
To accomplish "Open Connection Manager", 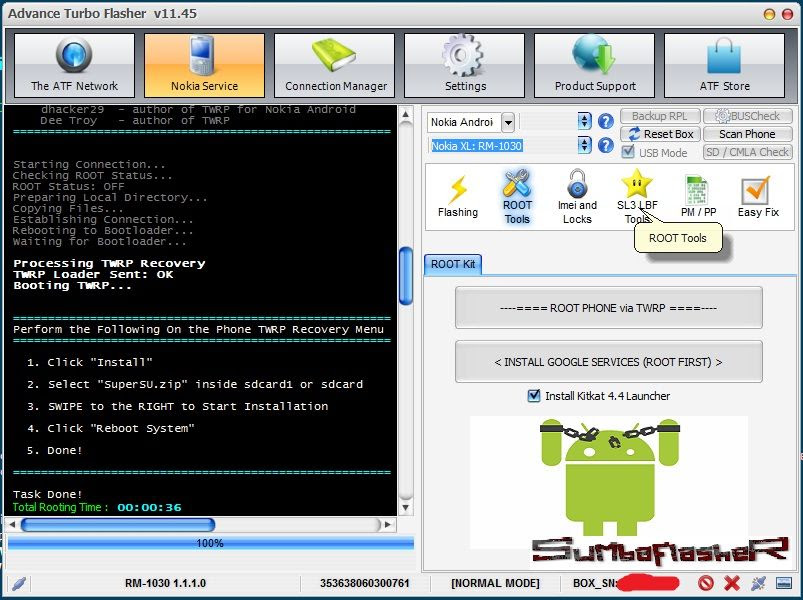I will [x=334, y=65].
